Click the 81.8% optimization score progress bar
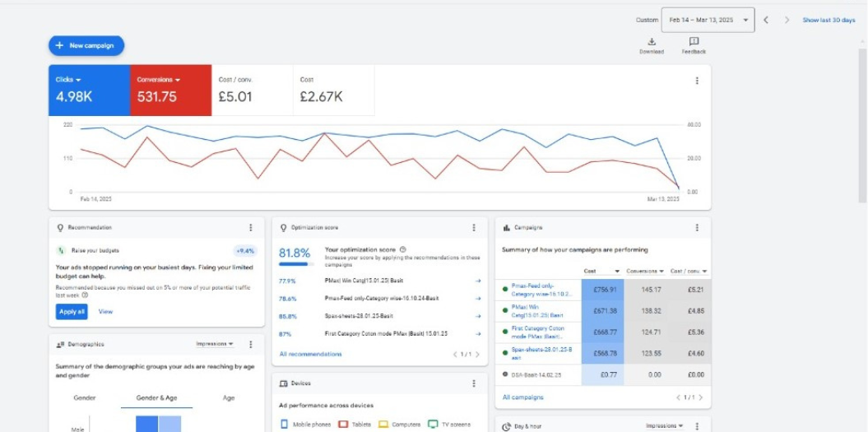Viewport: 868px width, 432px height. (x=295, y=264)
